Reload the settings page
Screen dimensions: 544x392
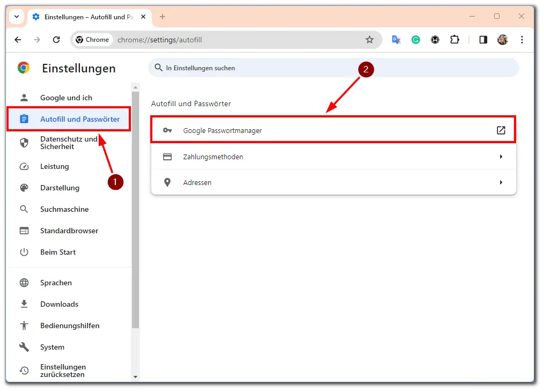tap(56, 40)
